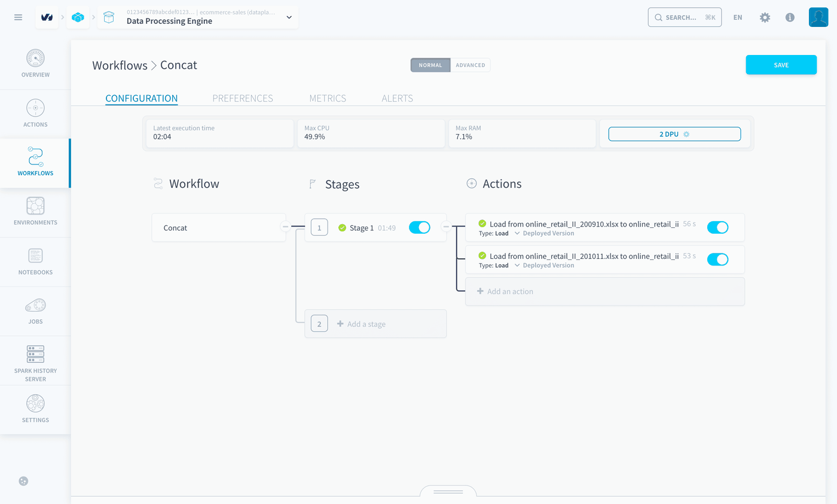Switch to the Metrics tab

[328, 98]
